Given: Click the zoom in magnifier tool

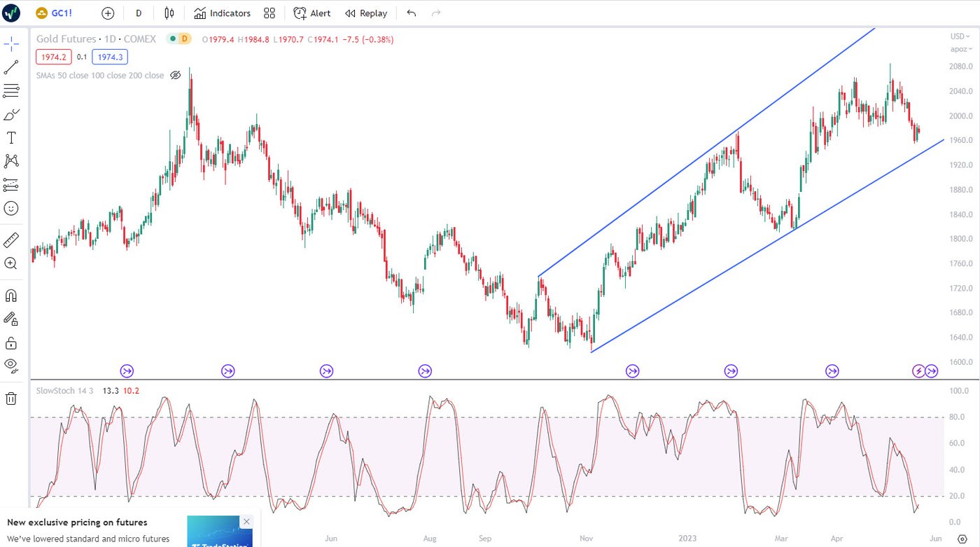Looking at the screenshot, I should tap(11, 263).
